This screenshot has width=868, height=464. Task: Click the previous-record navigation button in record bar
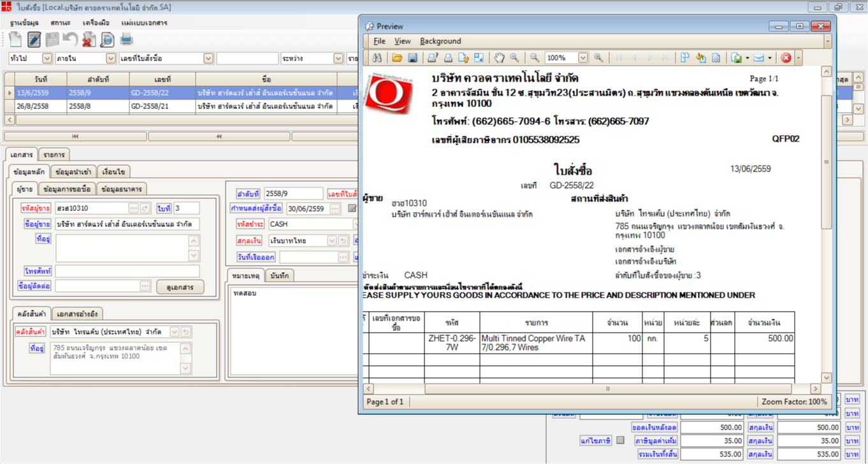[x=219, y=136]
